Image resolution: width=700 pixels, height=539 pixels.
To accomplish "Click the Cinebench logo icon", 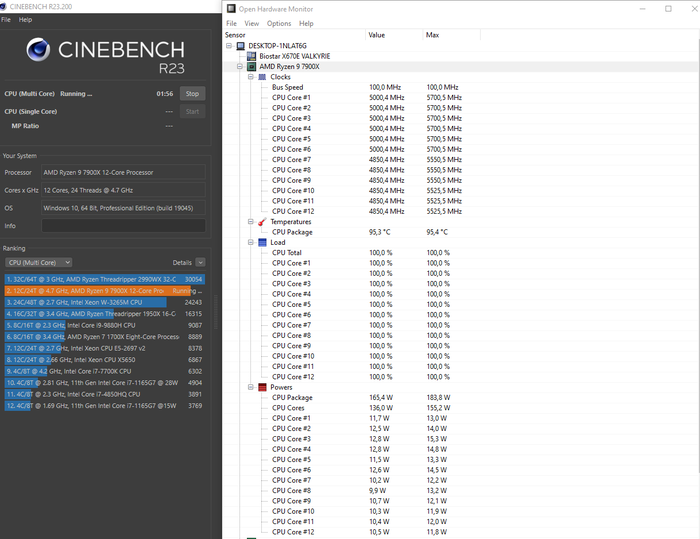I will pos(38,50).
